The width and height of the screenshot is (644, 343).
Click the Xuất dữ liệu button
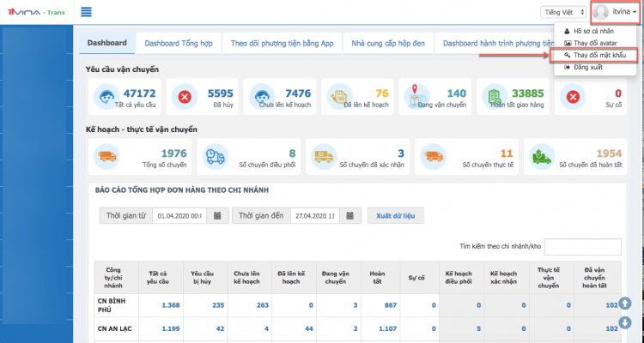(395, 216)
